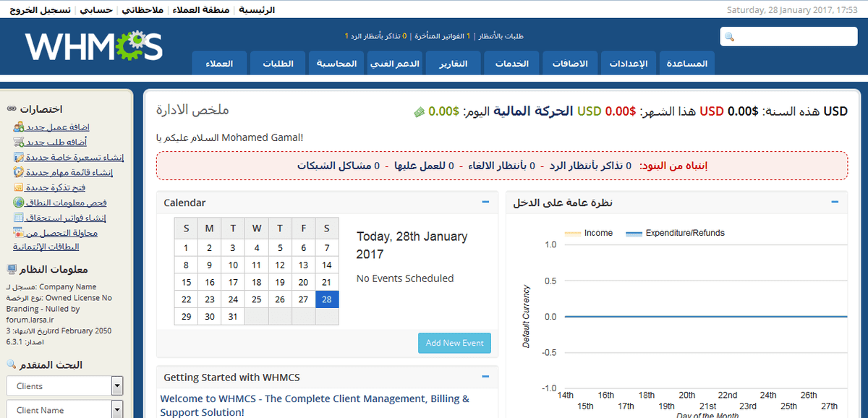
Task: Click the generate due invoices icon
Action: (19, 218)
